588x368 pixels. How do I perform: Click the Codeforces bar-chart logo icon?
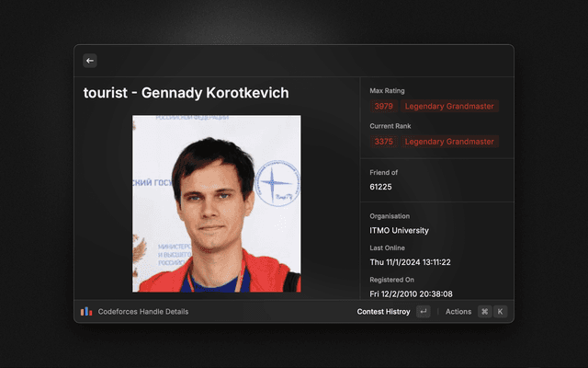point(86,311)
